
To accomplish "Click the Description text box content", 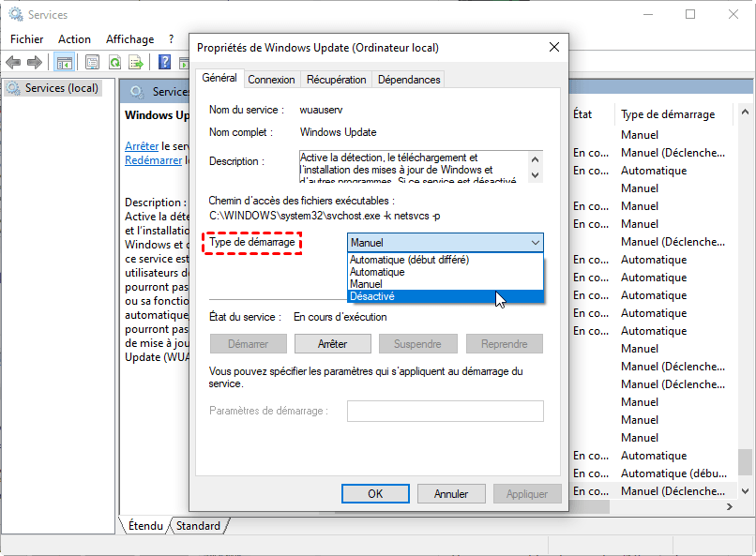I will click(x=414, y=167).
